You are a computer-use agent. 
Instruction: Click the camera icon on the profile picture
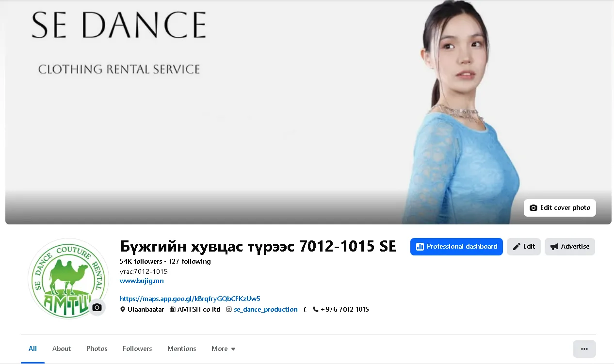(97, 307)
